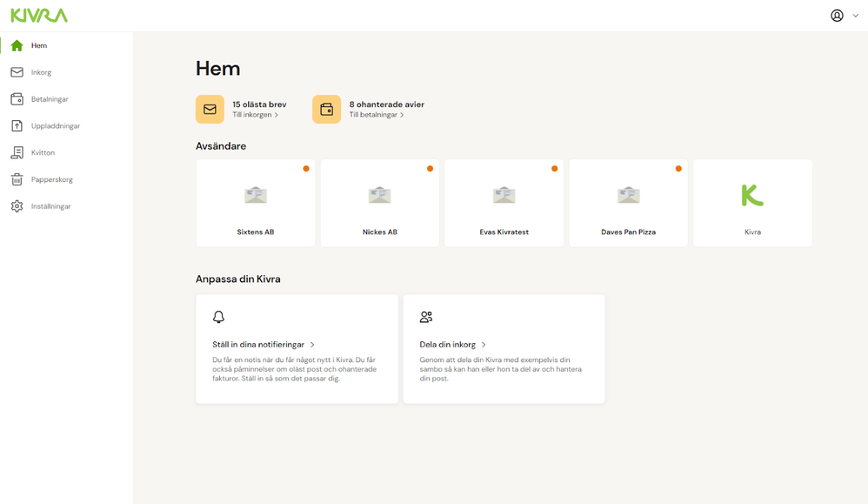The width and height of the screenshot is (868, 504).
Task: Open the Uppladdningar upload icon
Action: [17, 125]
